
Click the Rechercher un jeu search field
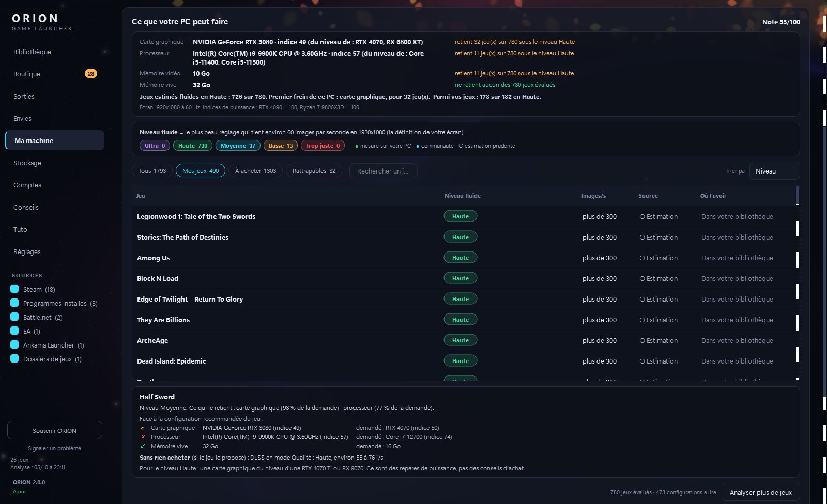pyautogui.click(x=383, y=171)
